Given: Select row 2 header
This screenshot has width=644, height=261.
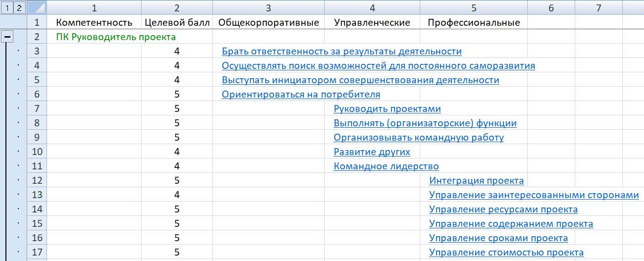Looking at the screenshot, I should 37,37.
